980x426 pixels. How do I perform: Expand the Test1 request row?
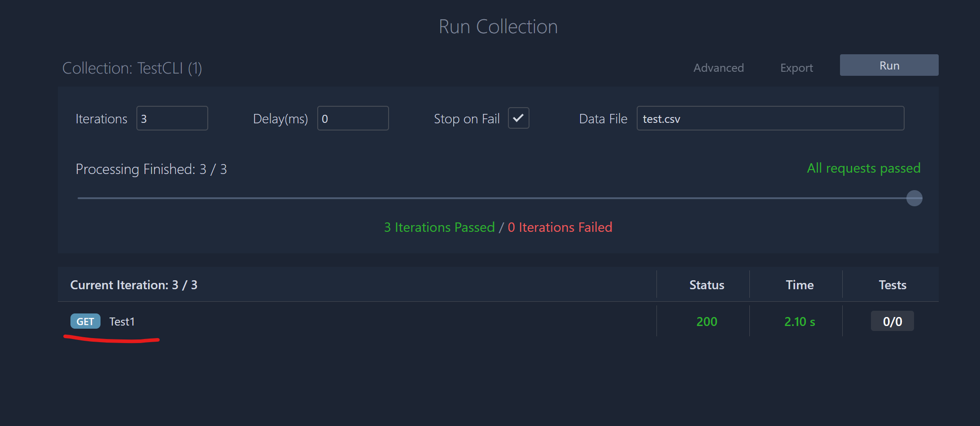122,321
